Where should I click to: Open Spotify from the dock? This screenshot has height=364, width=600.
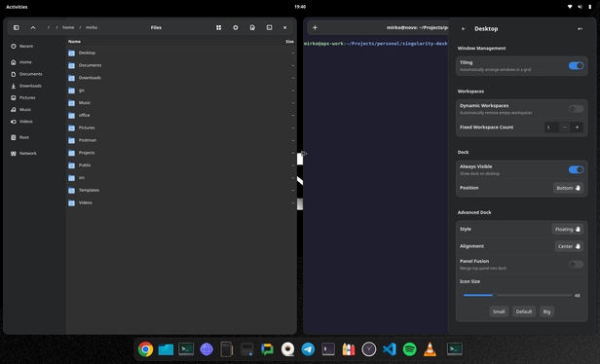coord(409,349)
